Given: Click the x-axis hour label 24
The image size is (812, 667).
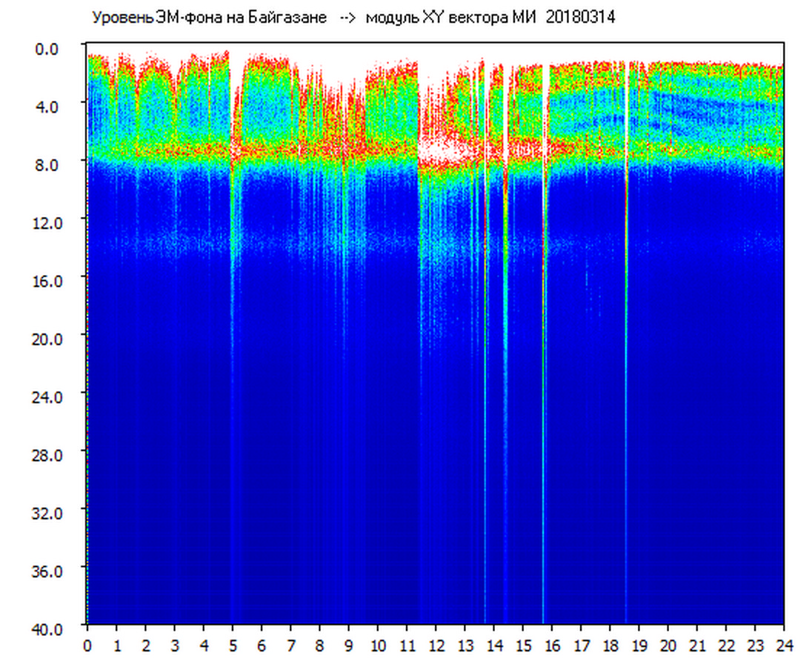Looking at the screenshot, I should pyautogui.click(x=784, y=646).
